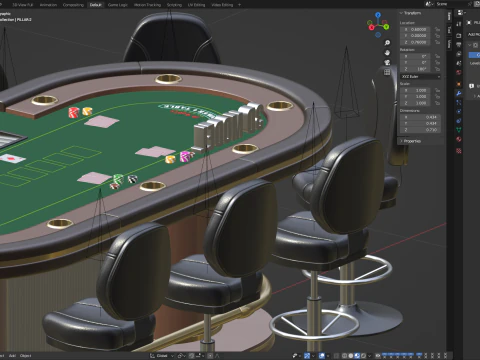Edit Location X field
Image resolution: width=480 pixels, height=360 pixels.
click(x=416, y=29)
